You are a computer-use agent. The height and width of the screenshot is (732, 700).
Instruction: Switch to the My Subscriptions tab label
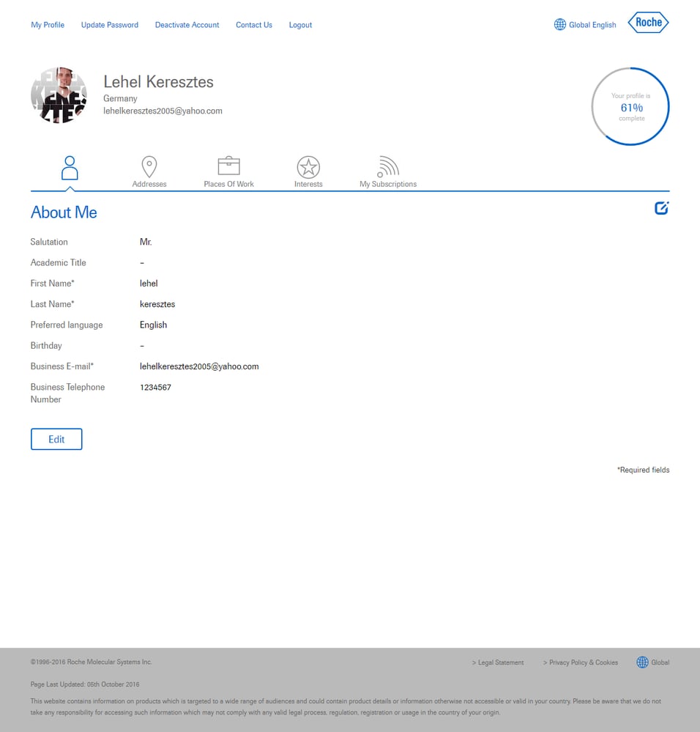pos(388,184)
